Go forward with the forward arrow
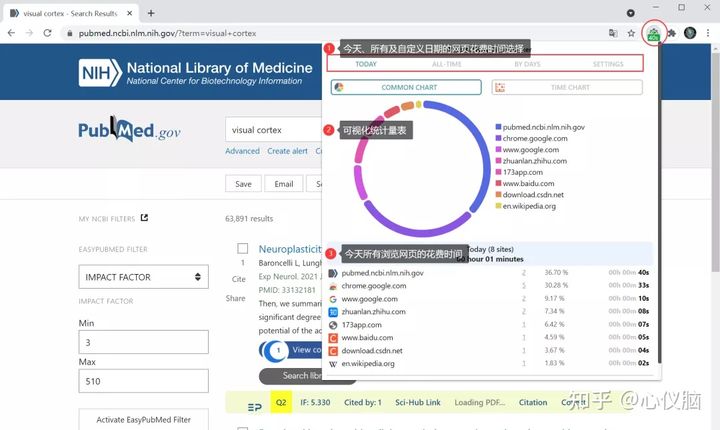 pos(29,33)
